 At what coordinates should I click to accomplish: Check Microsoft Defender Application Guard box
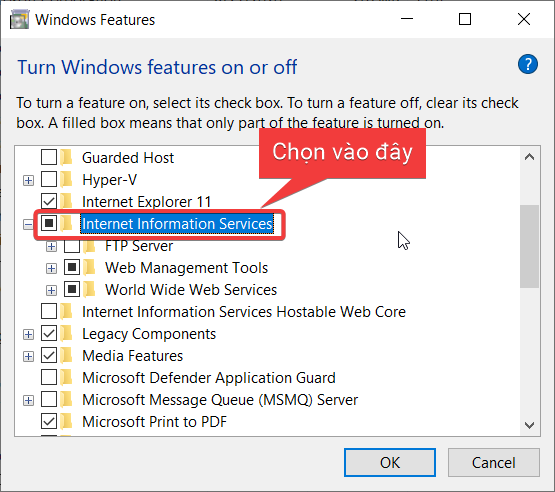[49, 377]
